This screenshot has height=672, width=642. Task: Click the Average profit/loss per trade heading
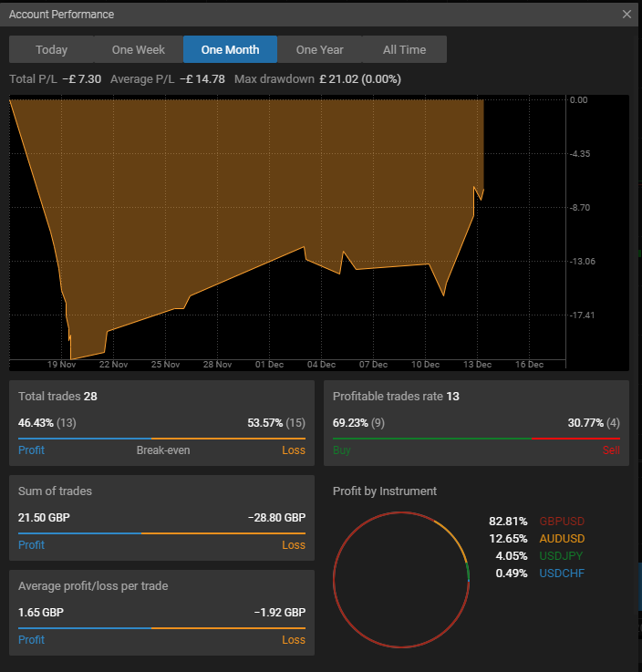[x=93, y=586]
